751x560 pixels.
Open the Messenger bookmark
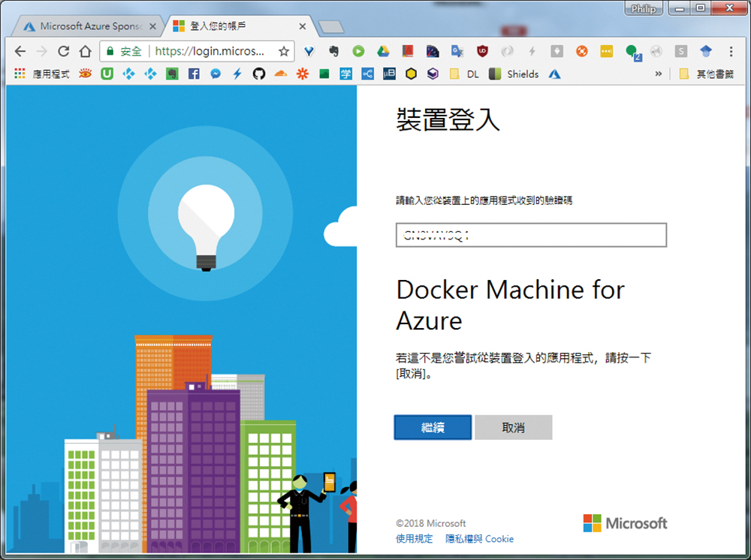tap(216, 74)
